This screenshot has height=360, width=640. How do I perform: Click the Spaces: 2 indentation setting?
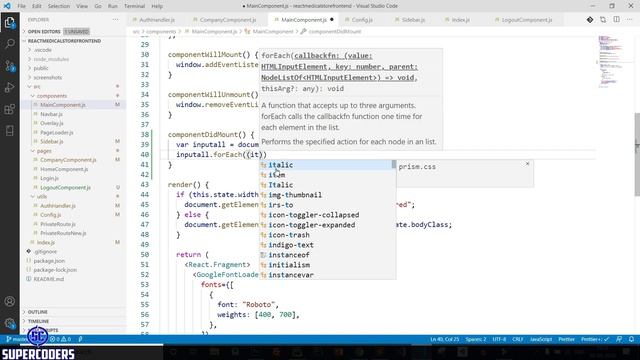click(476, 339)
